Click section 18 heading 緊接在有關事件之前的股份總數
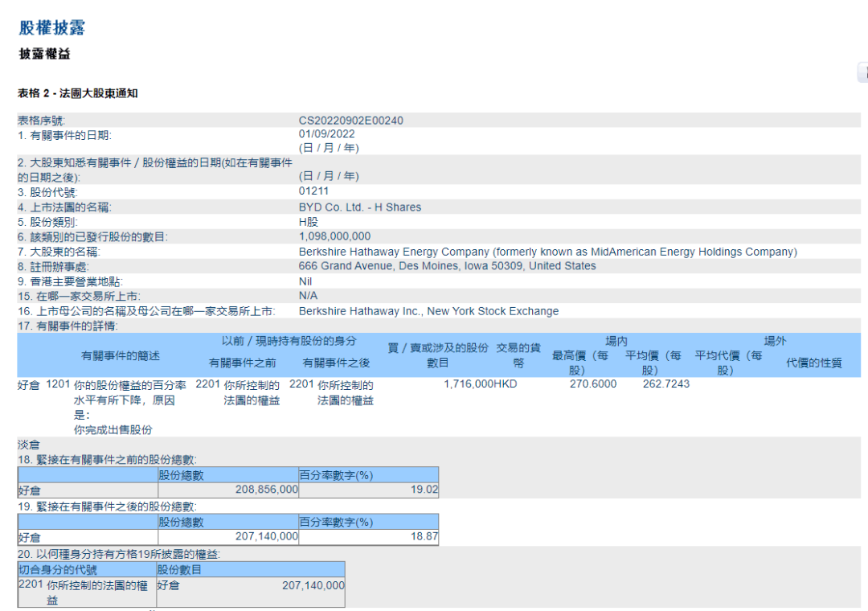The height and width of the screenshot is (611, 868). (108, 460)
